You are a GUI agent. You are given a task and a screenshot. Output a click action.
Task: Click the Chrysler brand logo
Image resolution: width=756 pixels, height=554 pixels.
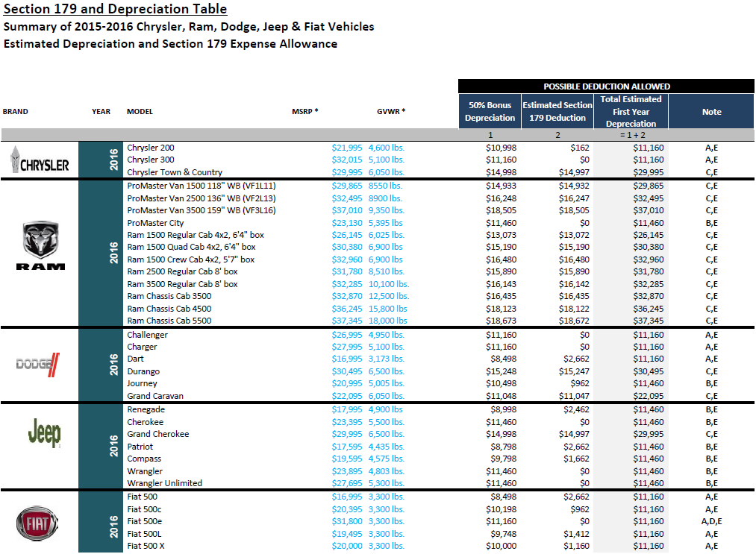(x=40, y=160)
